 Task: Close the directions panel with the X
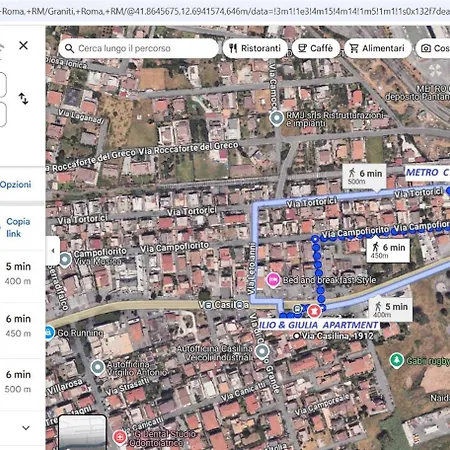pos(23,45)
